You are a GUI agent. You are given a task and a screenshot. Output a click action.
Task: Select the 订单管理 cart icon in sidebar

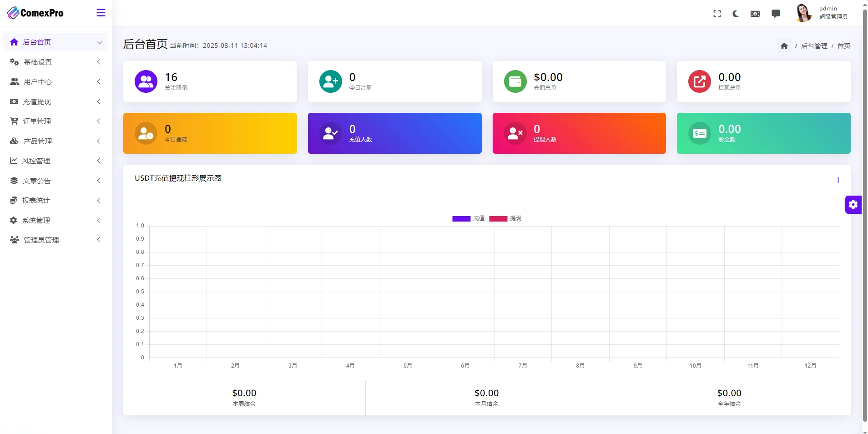pos(14,121)
